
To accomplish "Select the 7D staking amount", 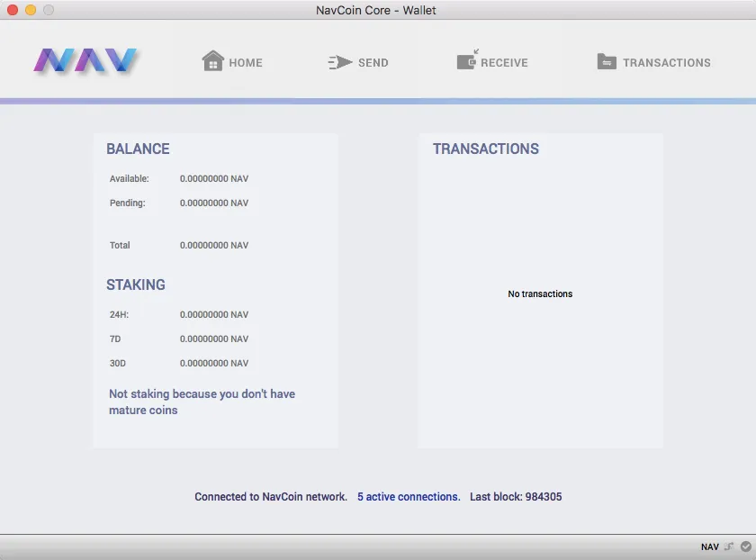I will 214,339.
